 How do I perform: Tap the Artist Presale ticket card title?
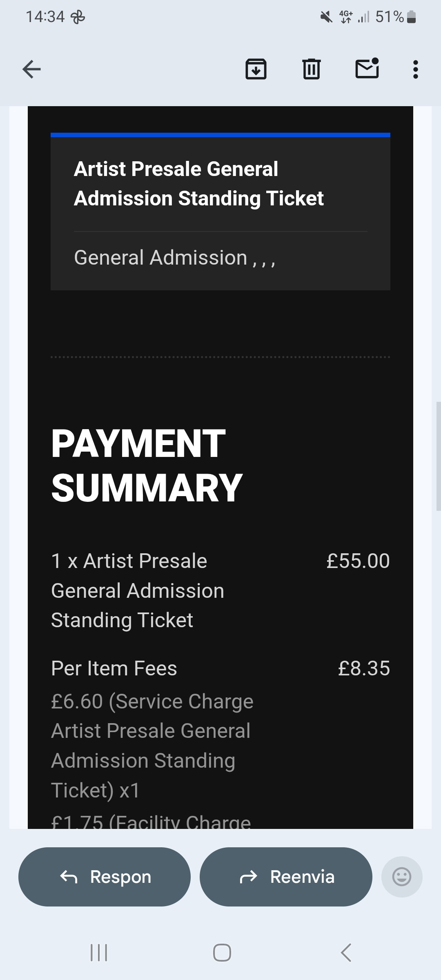198,184
